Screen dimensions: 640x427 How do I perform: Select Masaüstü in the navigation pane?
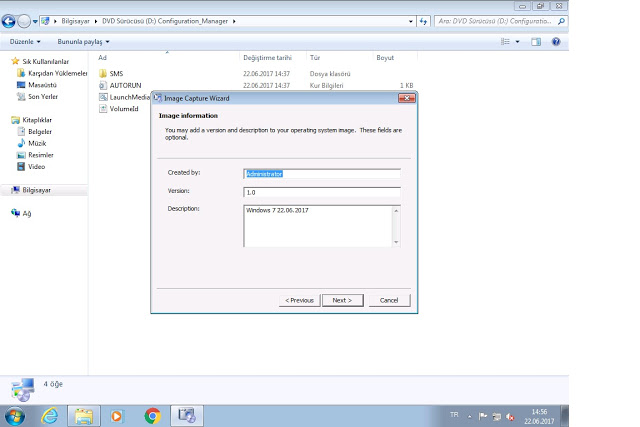pyautogui.click(x=41, y=85)
